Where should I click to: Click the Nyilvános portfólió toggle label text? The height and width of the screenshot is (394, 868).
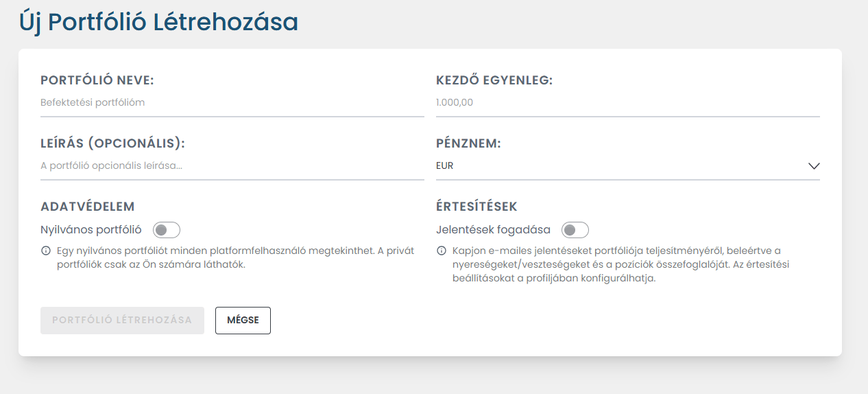pos(91,230)
